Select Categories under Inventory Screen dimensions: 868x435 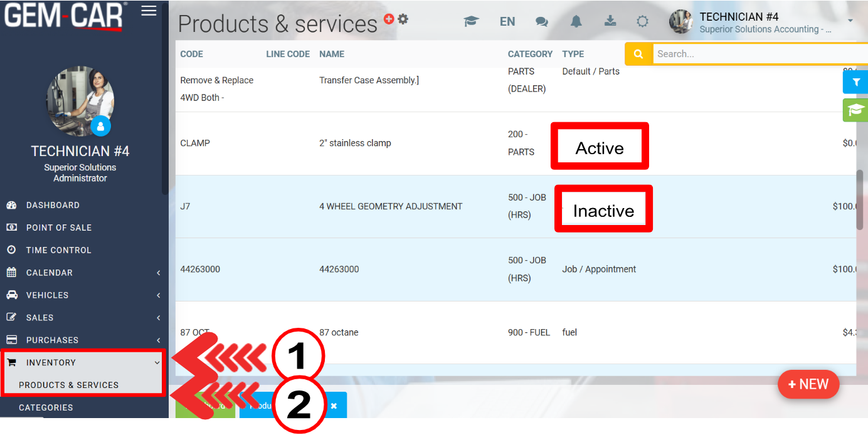pos(46,407)
